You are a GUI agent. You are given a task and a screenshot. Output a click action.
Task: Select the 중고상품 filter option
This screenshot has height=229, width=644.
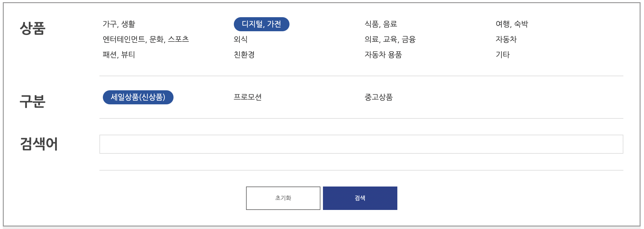tap(379, 97)
